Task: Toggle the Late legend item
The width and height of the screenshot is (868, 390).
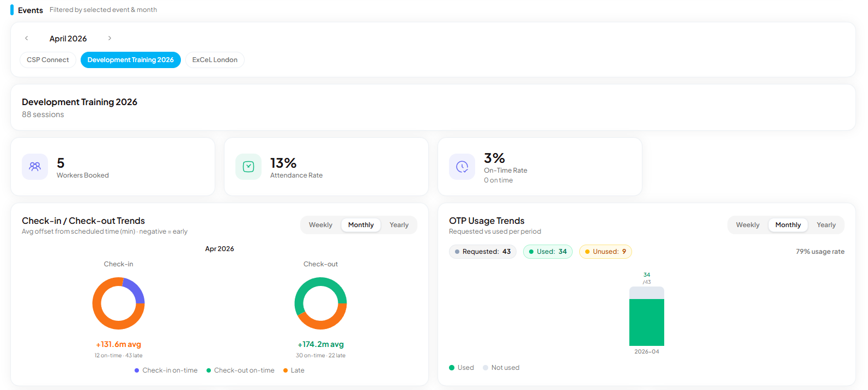Action: coord(294,370)
